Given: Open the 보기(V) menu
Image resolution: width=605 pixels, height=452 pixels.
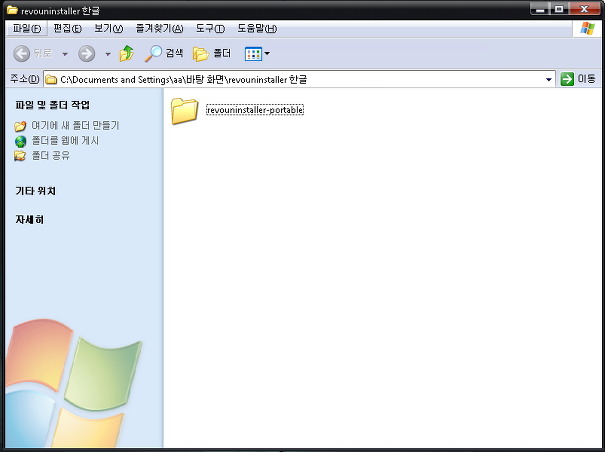Looking at the screenshot, I should click(x=108, y=29).
